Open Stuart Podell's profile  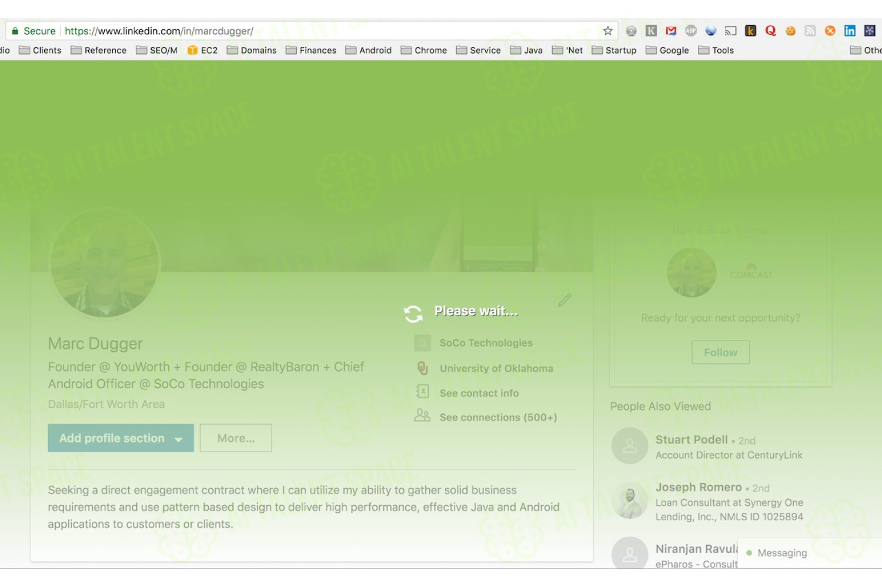691,440
